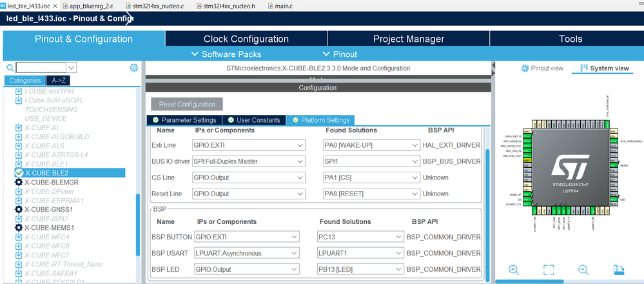Switch to Project Manager tab
Screen dimensions: 644x284
point(409,39)
